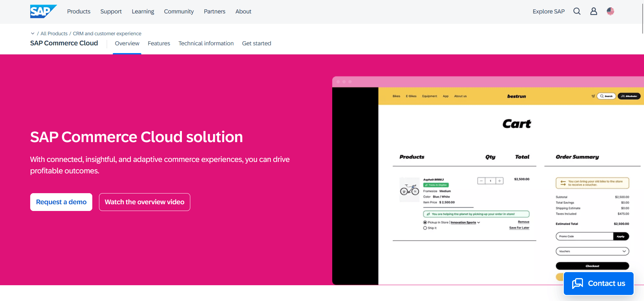Open CRM and customer experience breadcrumb
Image resolution: width=644 pixels, height=301 pixels.
107,34
